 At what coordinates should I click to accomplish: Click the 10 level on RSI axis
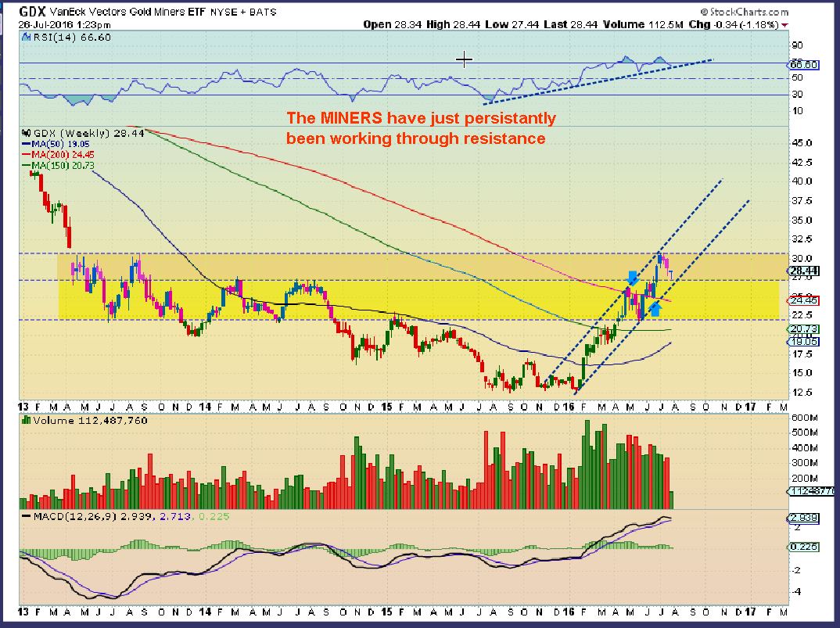797,111
